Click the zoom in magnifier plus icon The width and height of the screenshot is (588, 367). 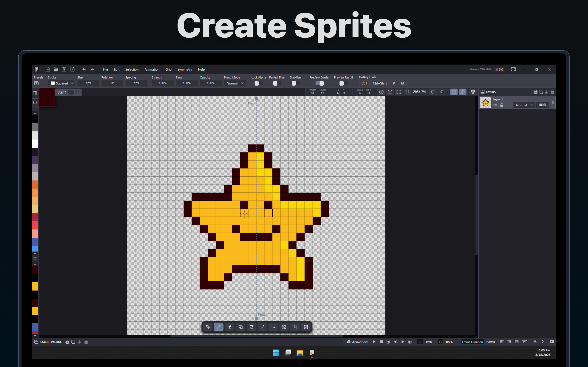[381, 92]
